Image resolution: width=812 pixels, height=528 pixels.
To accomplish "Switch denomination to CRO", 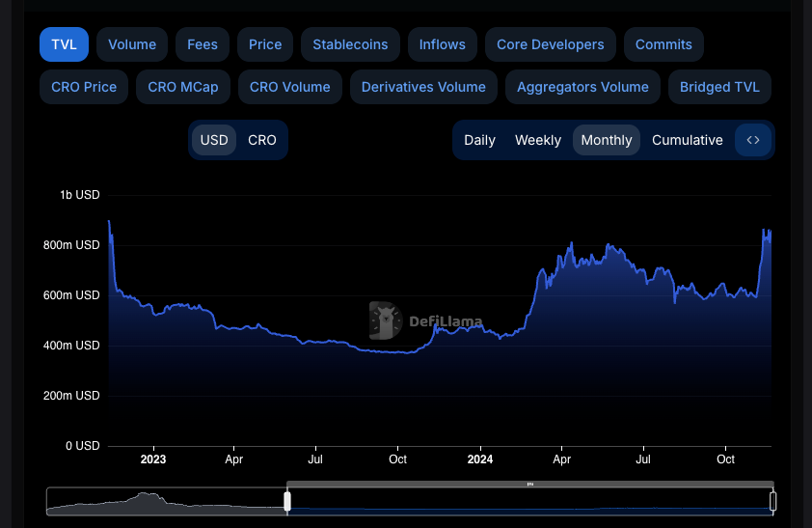I will pos(262,140).
